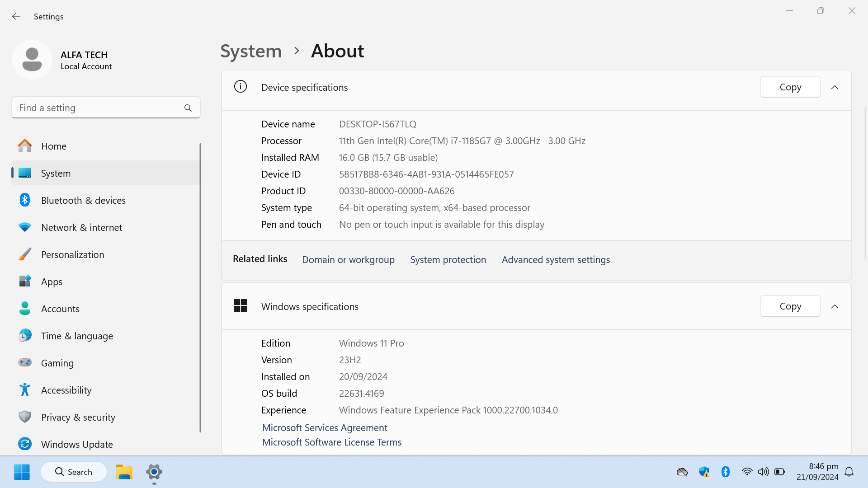Click the Wi-Fi icon next to Network & internet
868x488 pixels.
pos(25,227)
